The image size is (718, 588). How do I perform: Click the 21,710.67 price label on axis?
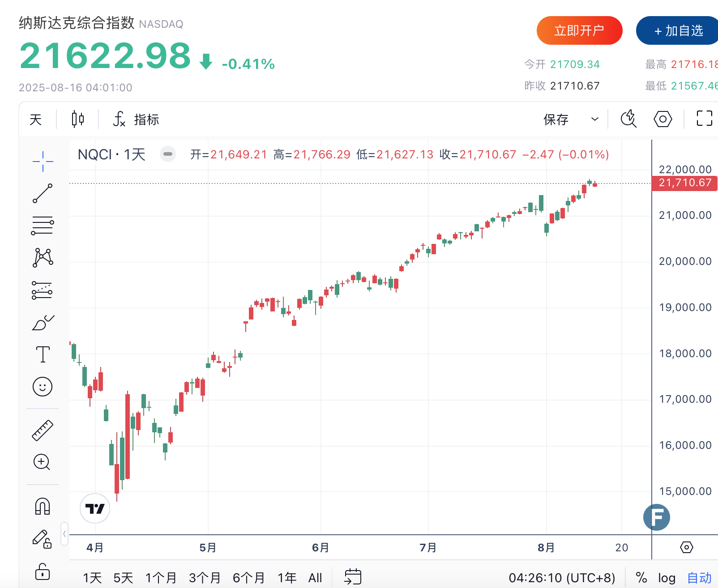tap(684, 183)
